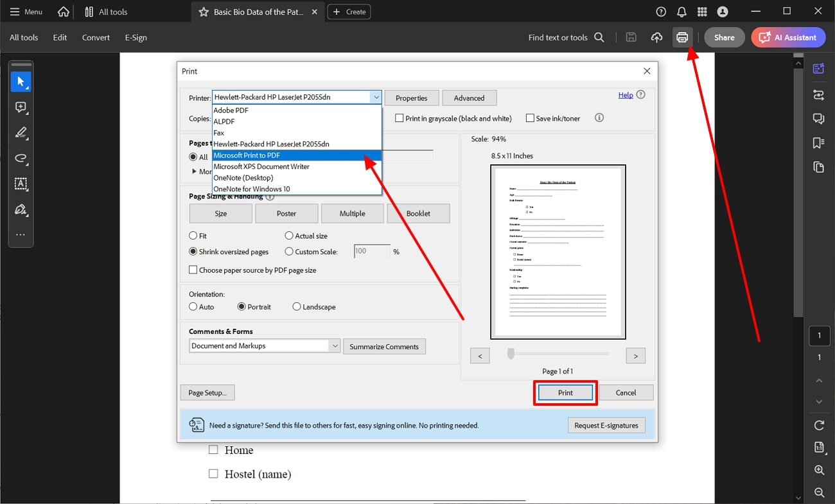Open the Help question mark in the title bar

tap(661, 12)
